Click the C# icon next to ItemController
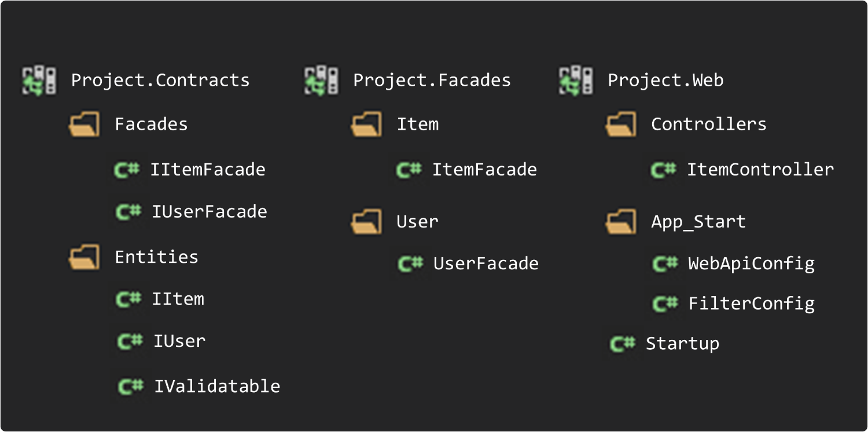Screen dimensions: 868x432 click(x=663, y=170)
